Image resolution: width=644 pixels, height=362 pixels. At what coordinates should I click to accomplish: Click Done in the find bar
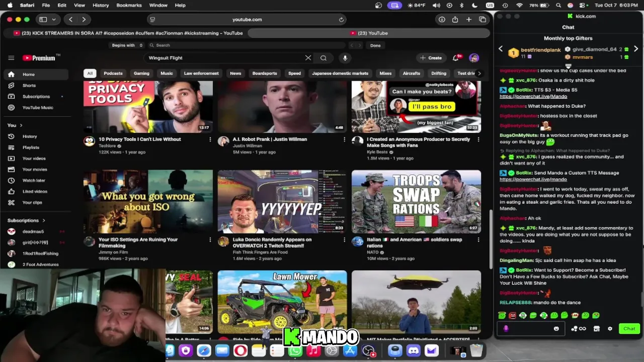tap(375, 45)
